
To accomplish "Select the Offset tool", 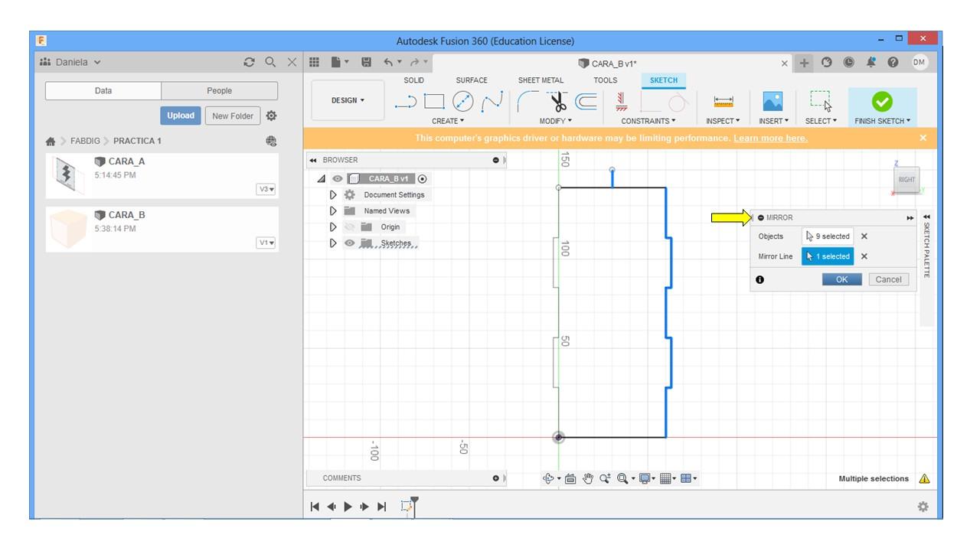I will 586,101.
